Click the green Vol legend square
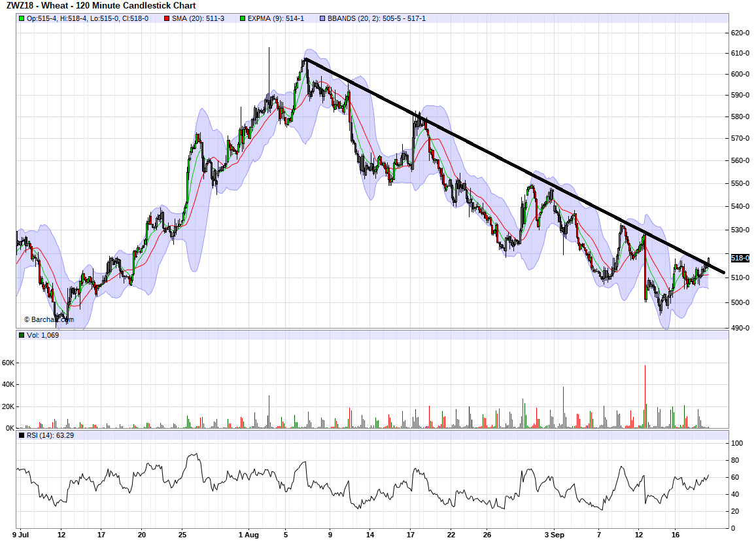The image size is (756, 555). pyautogui.click(x=22, y=335)
